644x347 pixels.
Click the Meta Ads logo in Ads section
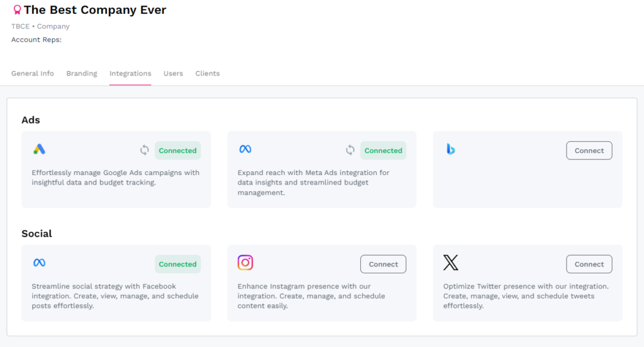245,149
